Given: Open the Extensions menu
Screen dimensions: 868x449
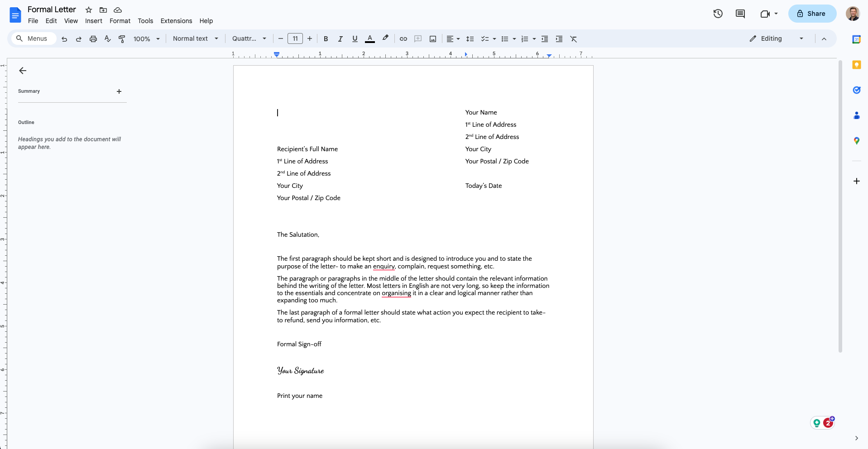Looking at the screenshot, I should (176, 21).
